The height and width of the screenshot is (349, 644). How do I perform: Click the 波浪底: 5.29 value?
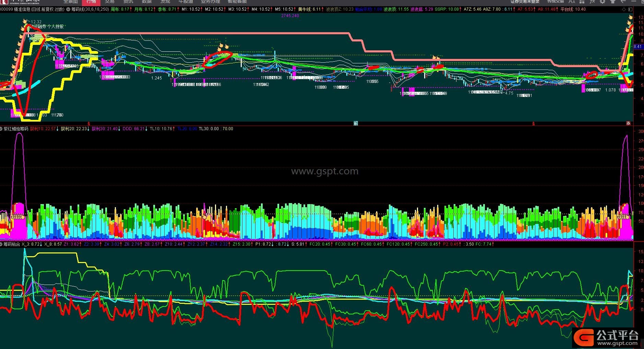tap(422, 9)
